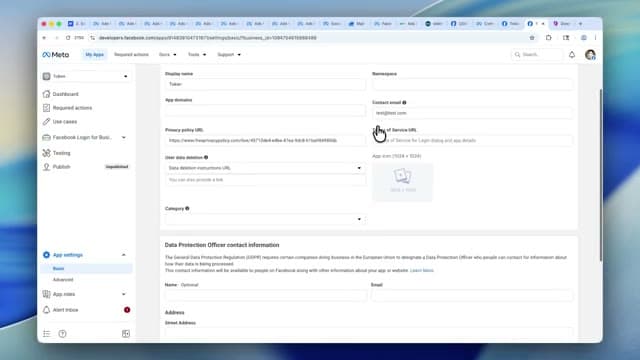
Task: Click the App domains field
Action: 265,110
